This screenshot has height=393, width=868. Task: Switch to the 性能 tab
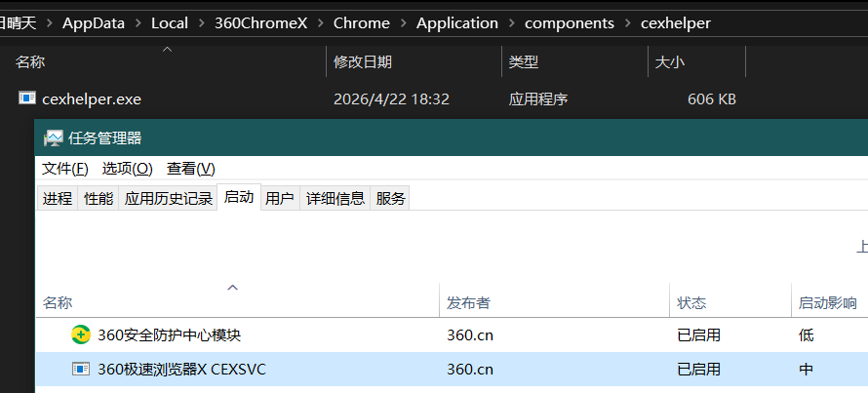tap(99, 198)
